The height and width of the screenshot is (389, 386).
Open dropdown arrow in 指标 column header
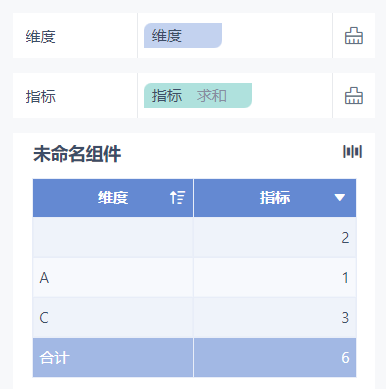[x=340, y=198]
